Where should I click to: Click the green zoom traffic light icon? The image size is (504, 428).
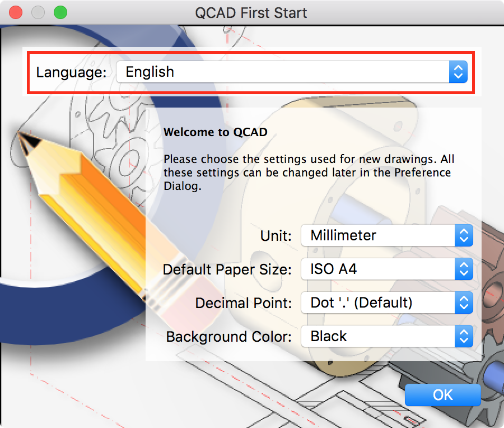pos(60,12)
